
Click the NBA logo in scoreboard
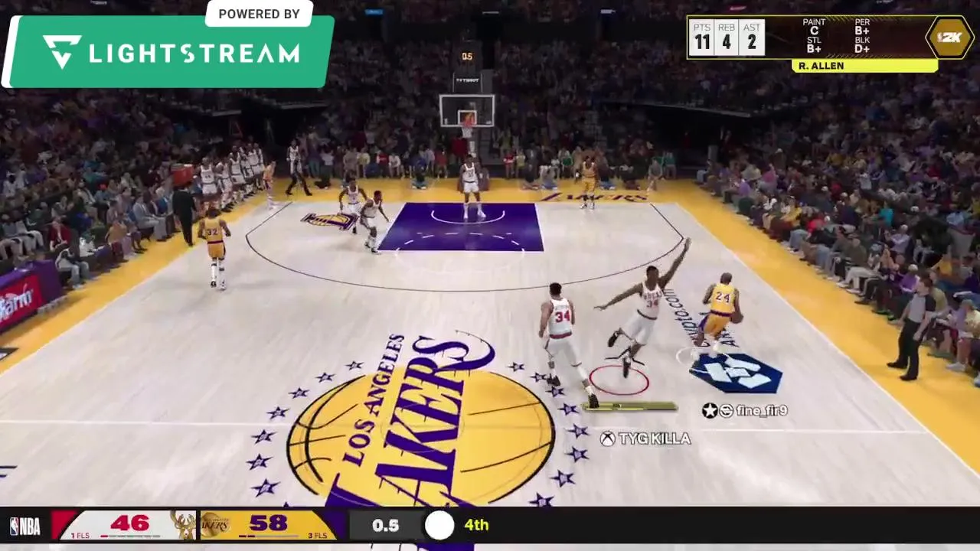(24, 526)
